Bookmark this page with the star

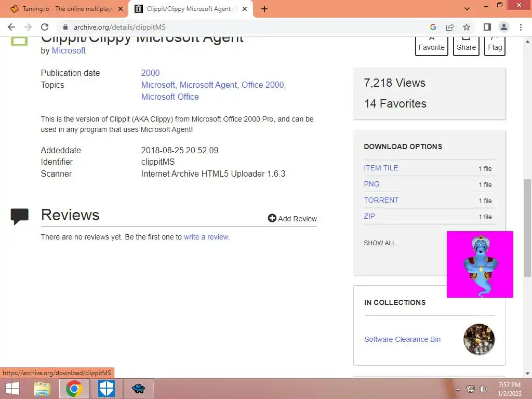tap(467, 27)
